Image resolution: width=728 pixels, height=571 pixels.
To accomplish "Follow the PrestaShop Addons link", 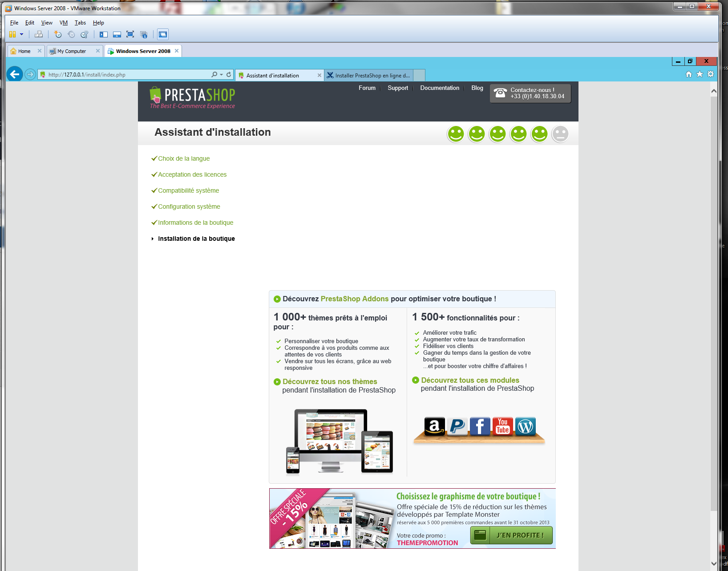I will (355, 299).
